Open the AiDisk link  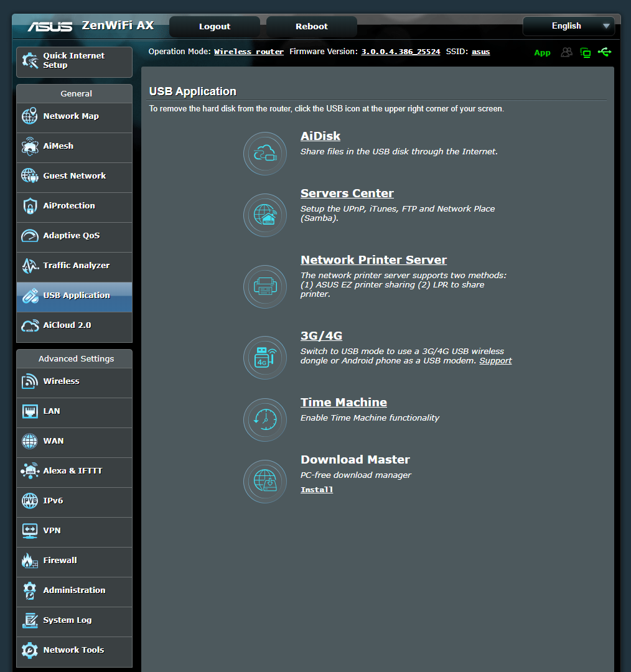coord(320,136)
